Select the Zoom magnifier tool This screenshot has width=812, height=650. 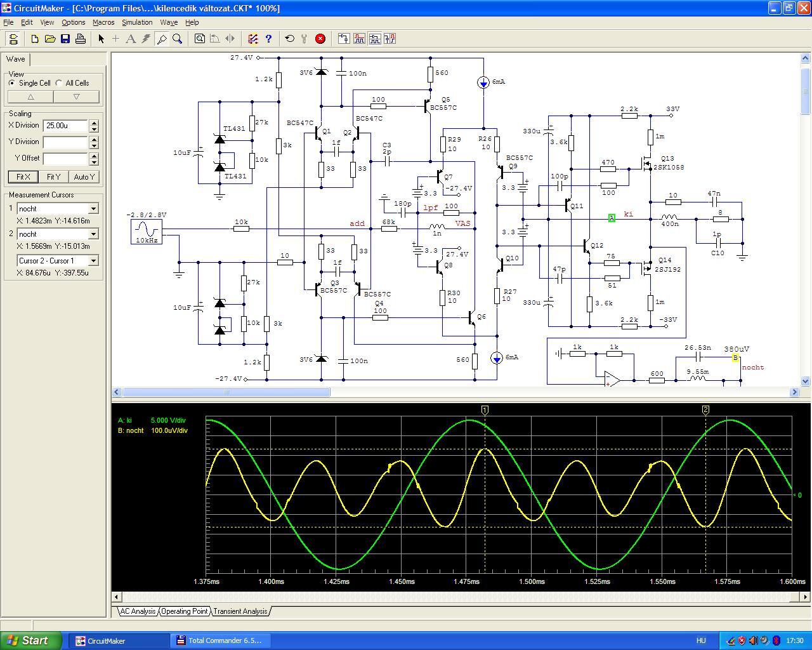[178, 39]
